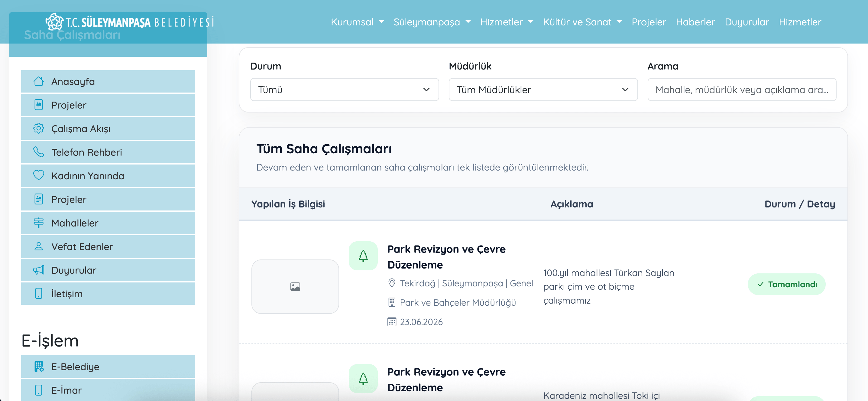
Task: Click the calendar icon near 23.06.2026
Action: tap(392, 322)
